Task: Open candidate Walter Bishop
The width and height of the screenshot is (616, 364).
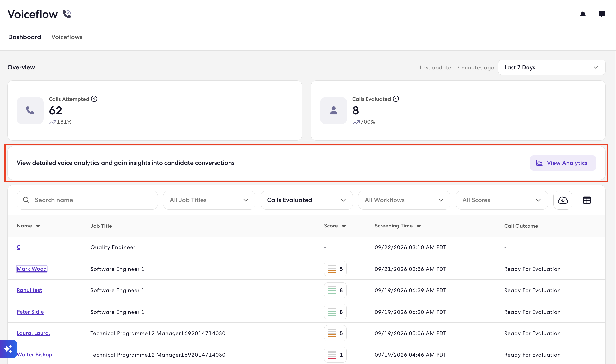Action: pyautogui.click(x=35, y=355)
